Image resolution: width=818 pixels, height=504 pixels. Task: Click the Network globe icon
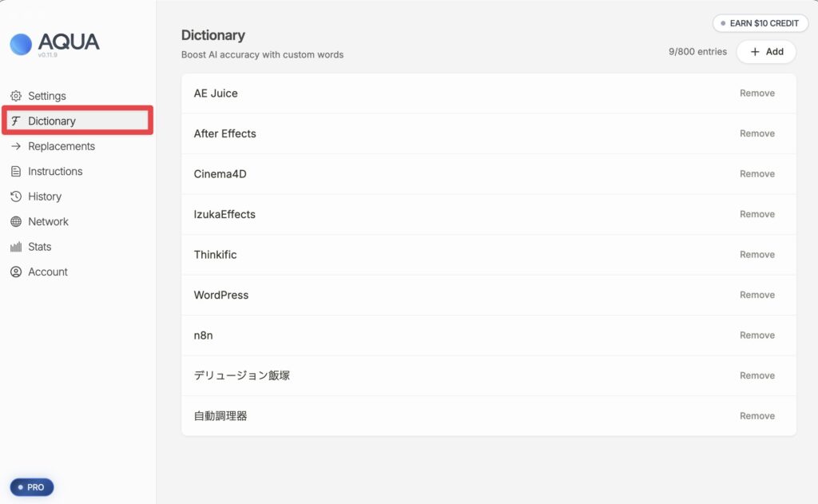(x=16, y=222)
